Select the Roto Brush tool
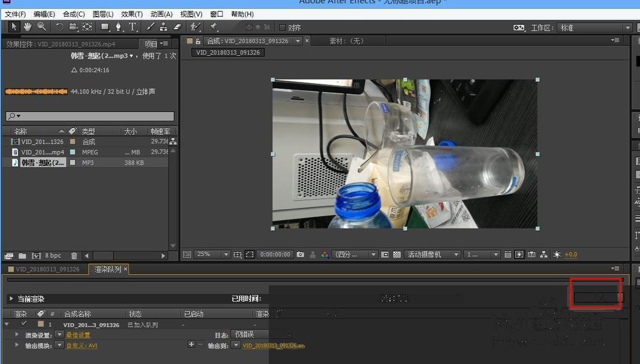 point(195,27)
